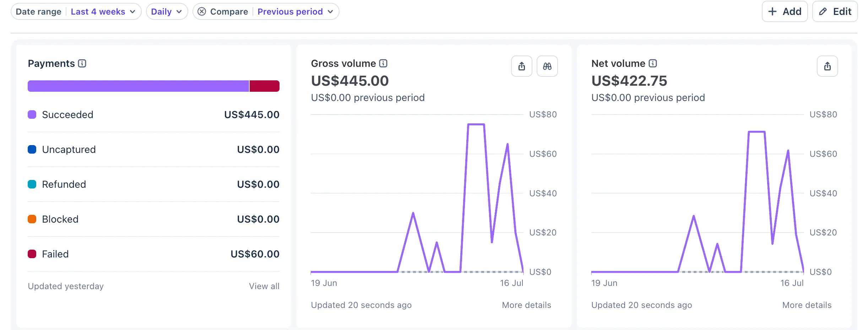Viewport: 868px width, 330px height.
Task: Click the 16 Jul label on Net volume chart
Action: (792, 283)
